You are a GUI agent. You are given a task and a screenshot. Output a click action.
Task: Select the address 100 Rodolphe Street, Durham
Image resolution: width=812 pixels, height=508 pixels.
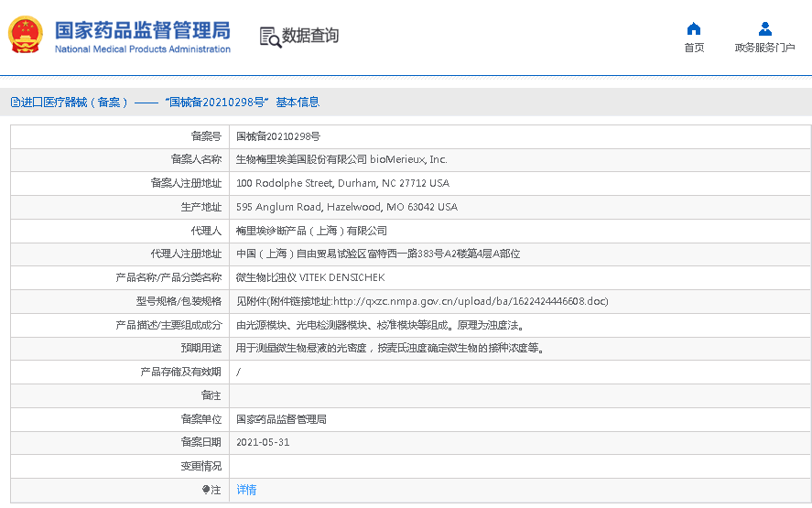click(x=342, y=183)
